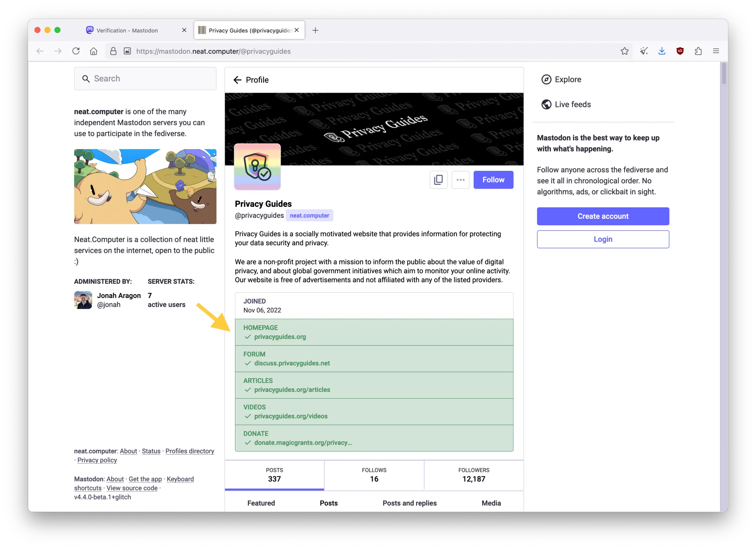This screenshot has width=756, height=549.
Task: Open the profile's more options menu
Action: 460,180
